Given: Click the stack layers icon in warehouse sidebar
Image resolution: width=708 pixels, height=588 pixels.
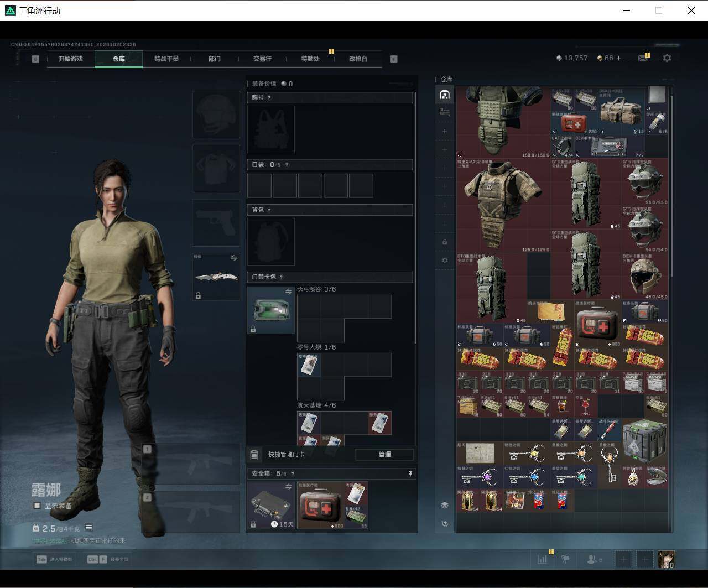Looking at the screenshot, I should pyautogui.click(x=445, y=505).
